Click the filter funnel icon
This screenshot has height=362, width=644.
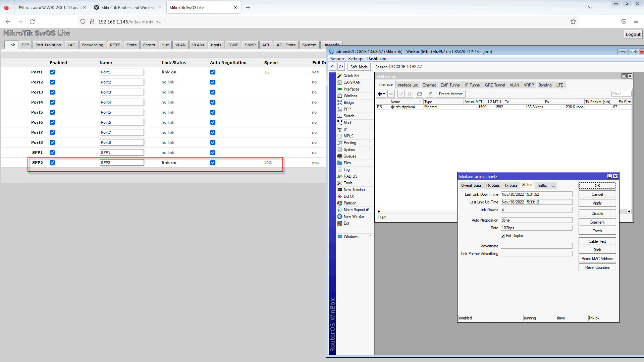[x=430, y=94]
